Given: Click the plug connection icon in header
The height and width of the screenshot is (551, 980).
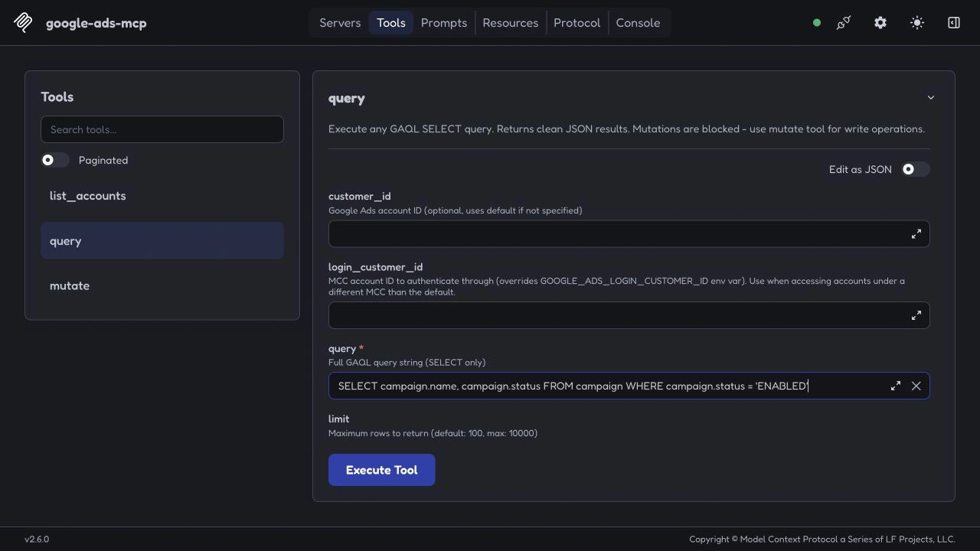Looking at the screenshot, I should pos(844,23).
